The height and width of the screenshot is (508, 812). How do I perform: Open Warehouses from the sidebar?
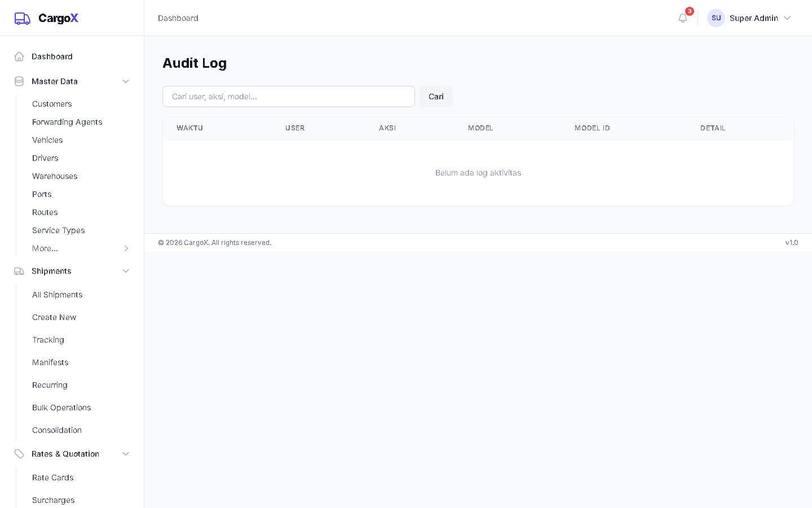pos(55,176)
